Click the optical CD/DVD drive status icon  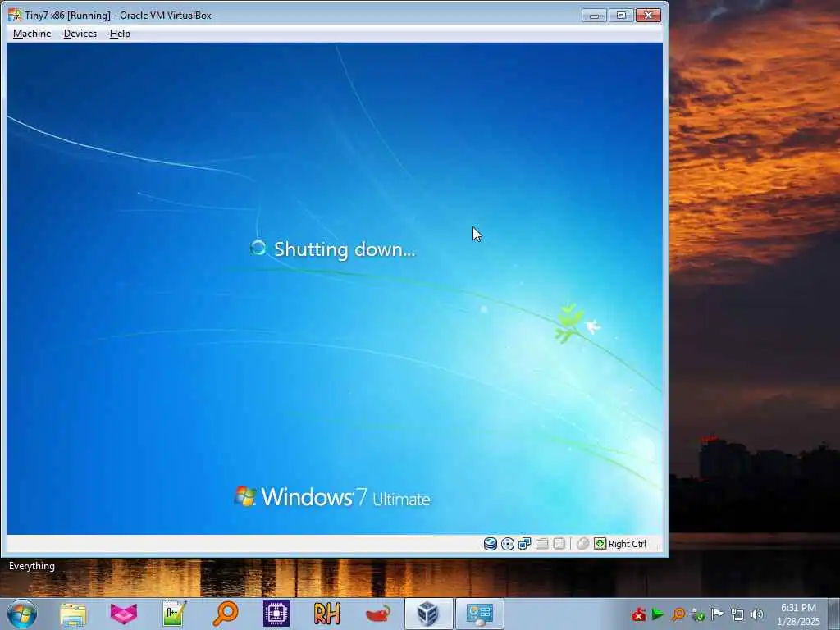(x=507, y=544)
